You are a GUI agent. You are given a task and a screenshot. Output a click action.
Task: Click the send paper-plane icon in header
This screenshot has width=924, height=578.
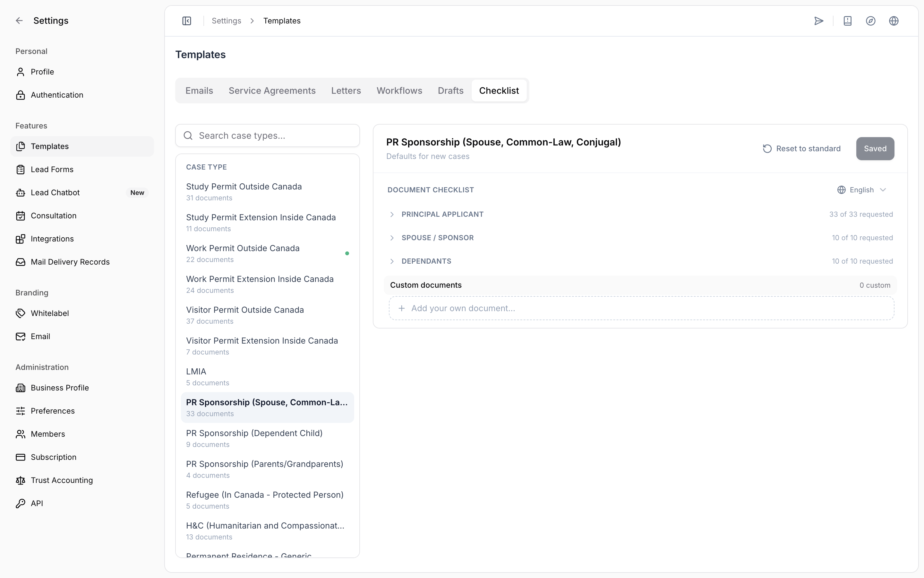pos(819,21)
